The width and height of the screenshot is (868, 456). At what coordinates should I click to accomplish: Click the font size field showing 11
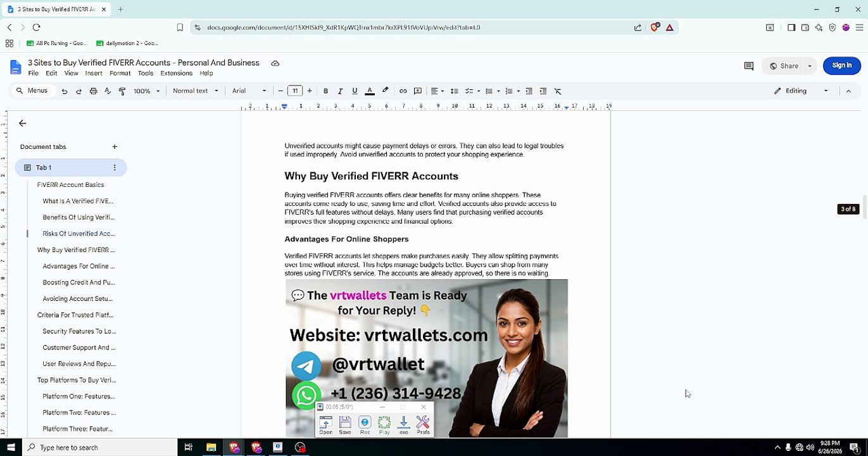coord(295,91)
